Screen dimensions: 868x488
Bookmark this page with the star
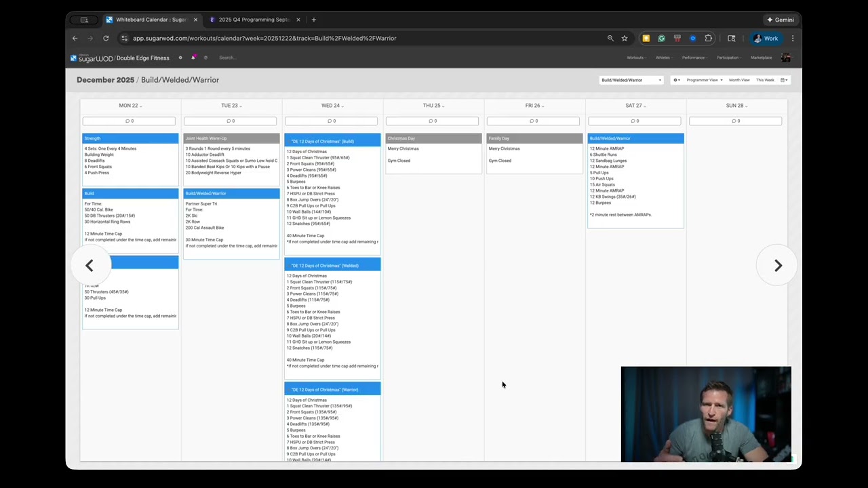tap(625, 38)
